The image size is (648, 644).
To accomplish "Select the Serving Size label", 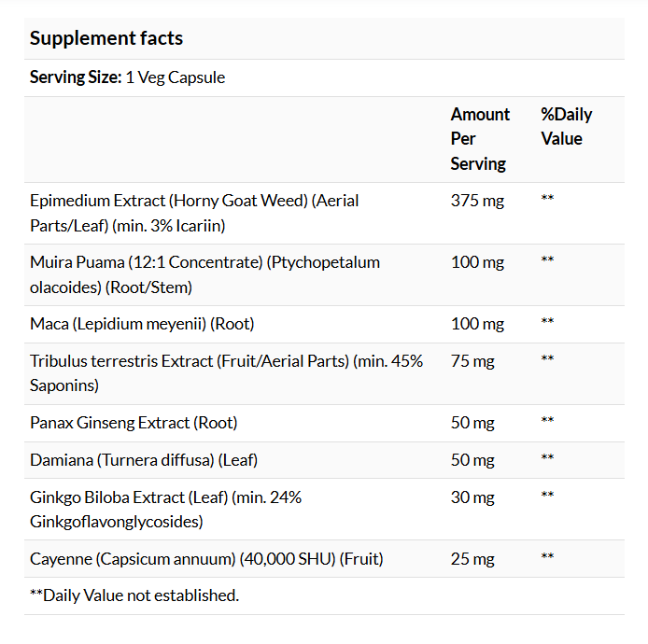I will [76, 77].
